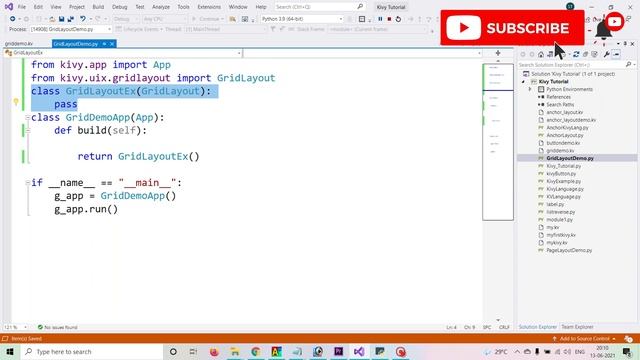Pin the GridLayoutDemo.py tab
640x360 pixels.
104,44
